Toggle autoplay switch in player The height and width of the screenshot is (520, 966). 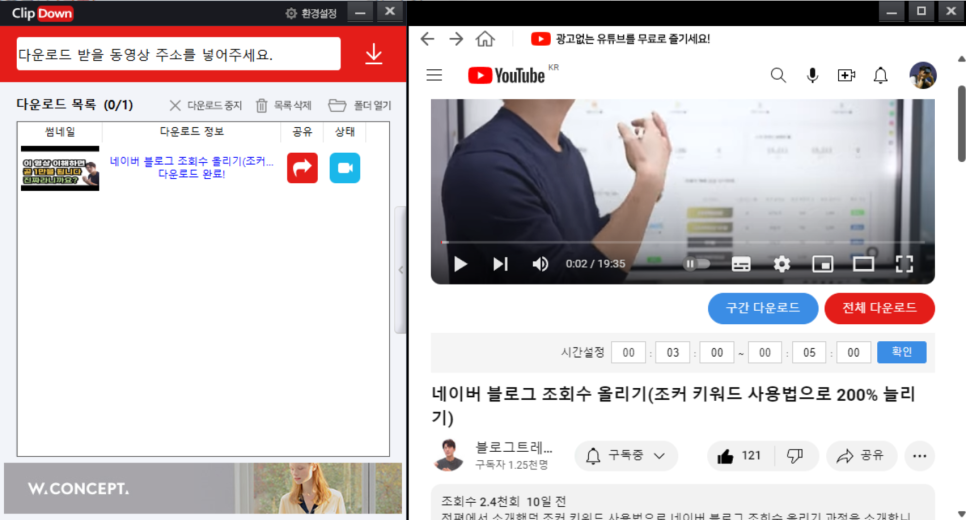(x=697, y=264)
